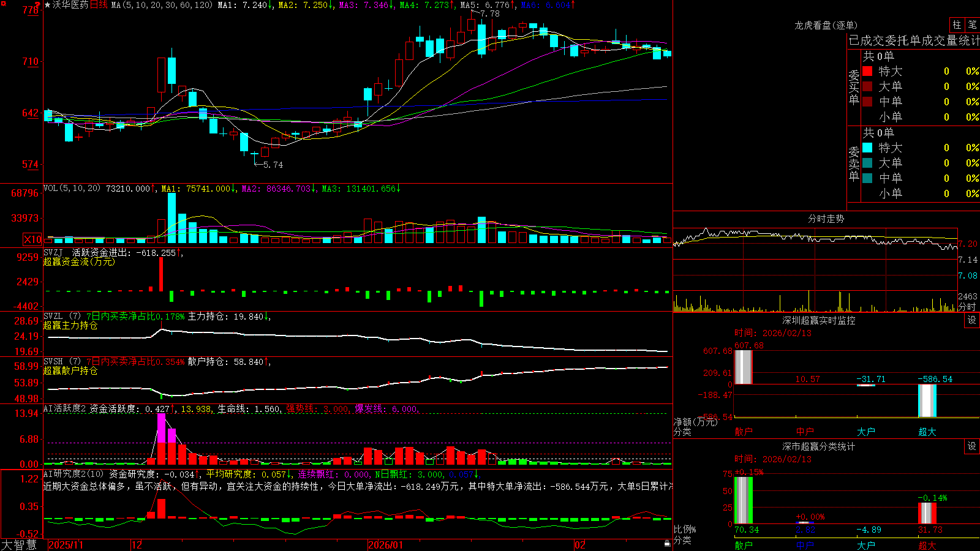Click the 5.74 low price annotation
980x551 pixels.
tap(273, 165)
